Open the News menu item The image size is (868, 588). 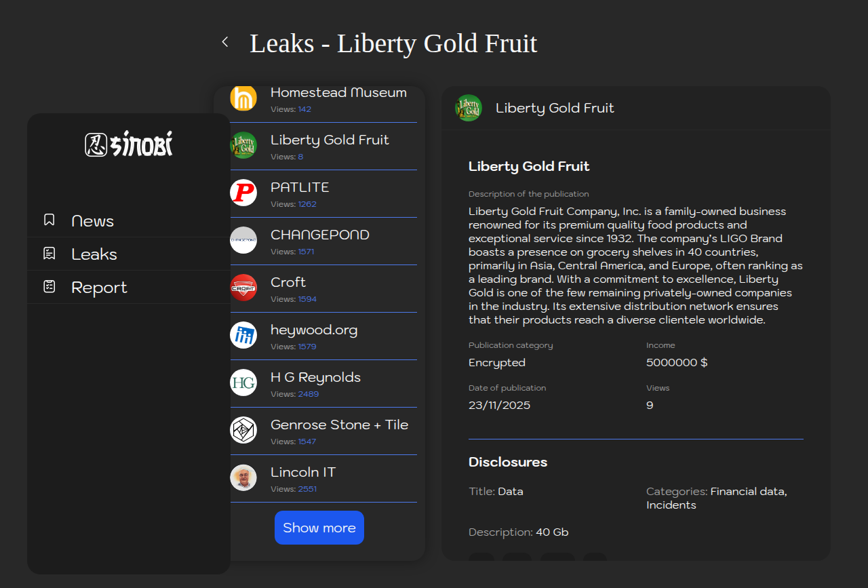[x=93, y=221]
